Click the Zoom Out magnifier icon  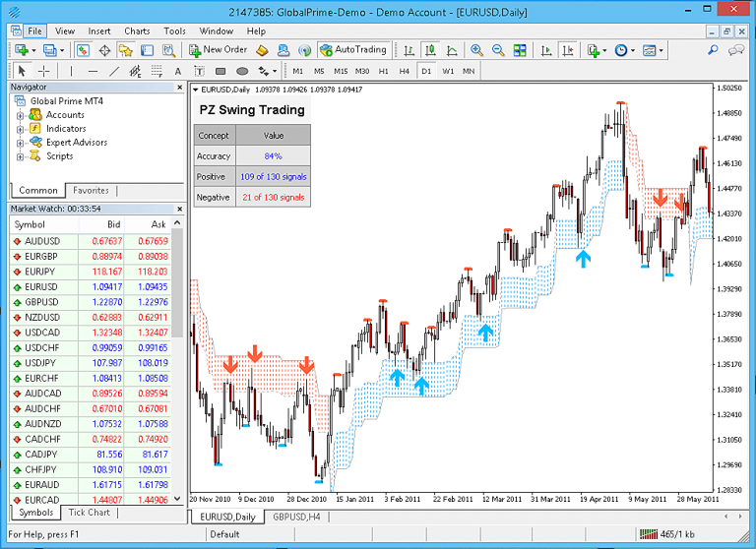tap(498, 50)
